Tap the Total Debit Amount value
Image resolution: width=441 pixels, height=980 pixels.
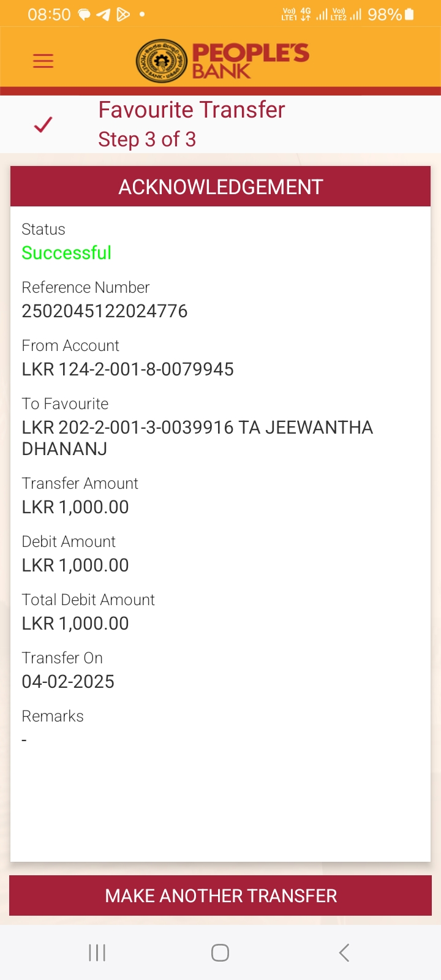75,624
